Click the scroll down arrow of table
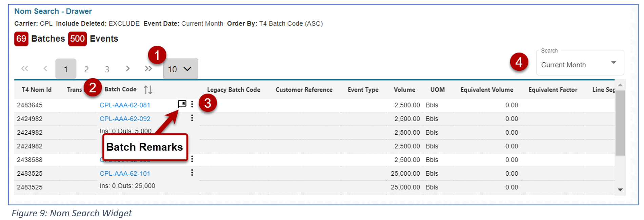Image resolution: width=644 pixels, height=220 pixels. (620, 190)
